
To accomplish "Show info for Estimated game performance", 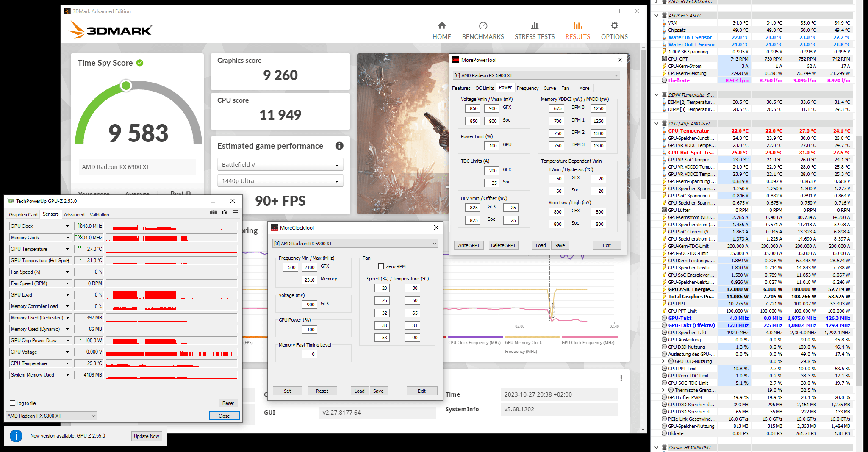I will pyautogui.click(x=339, y=146).
